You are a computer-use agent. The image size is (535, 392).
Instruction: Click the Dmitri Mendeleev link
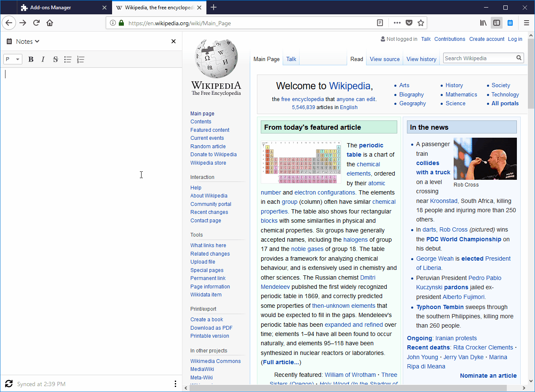click(318, 282)
